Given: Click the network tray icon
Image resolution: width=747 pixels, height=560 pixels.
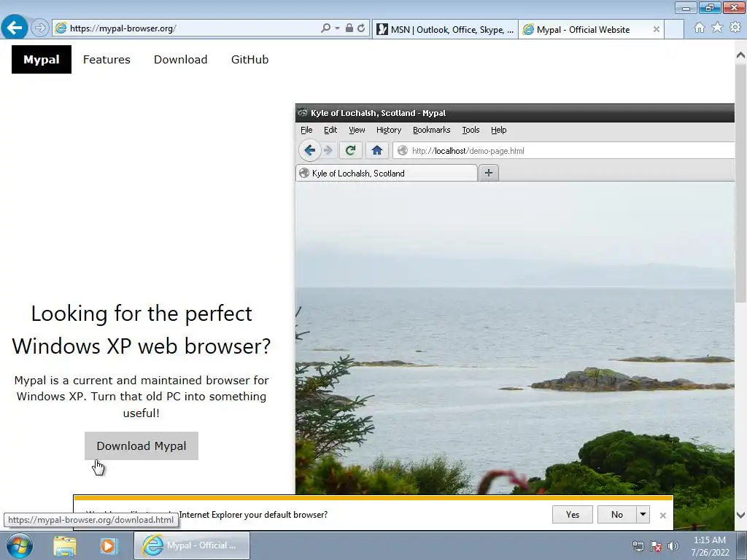Looking at the screenshot, I should coord(638,546).
